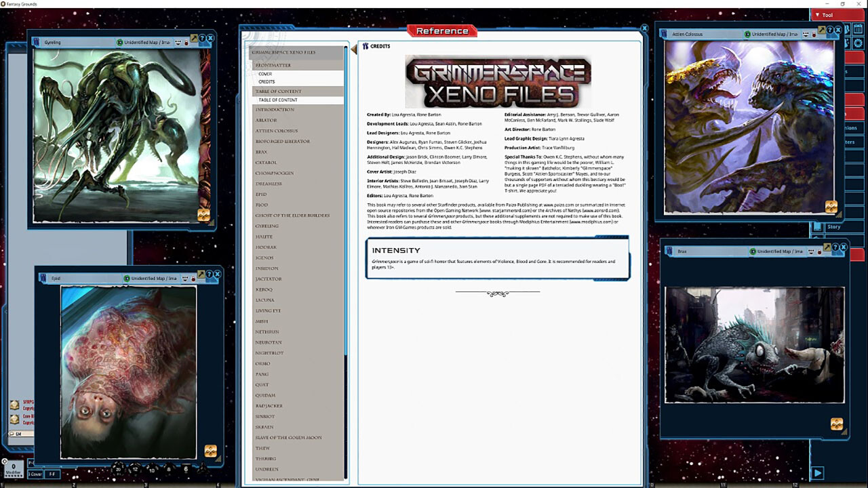This screenshot has width=868, height=488.
Task: Open the Ghost of the Elder Builders entry
Action: [x=292, y=216]
